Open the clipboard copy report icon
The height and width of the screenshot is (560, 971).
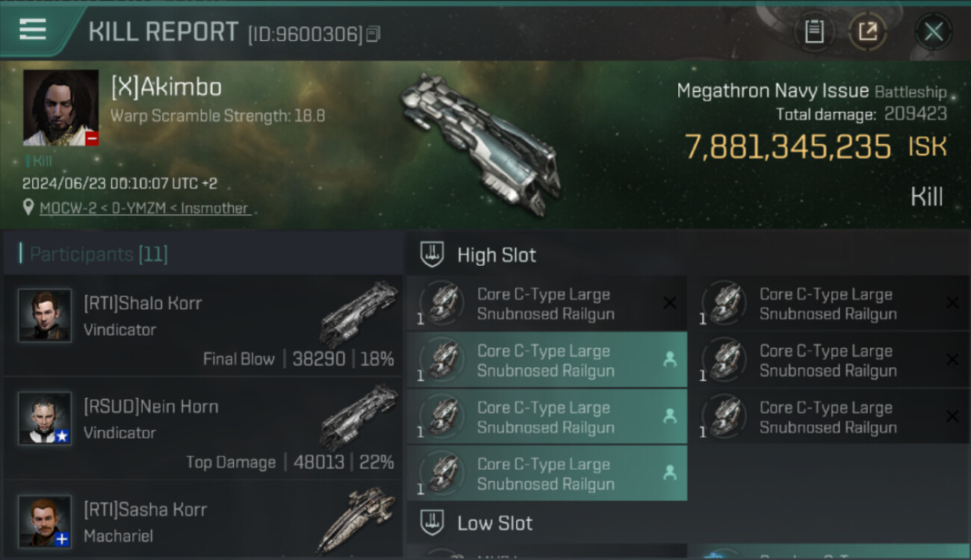813,31
